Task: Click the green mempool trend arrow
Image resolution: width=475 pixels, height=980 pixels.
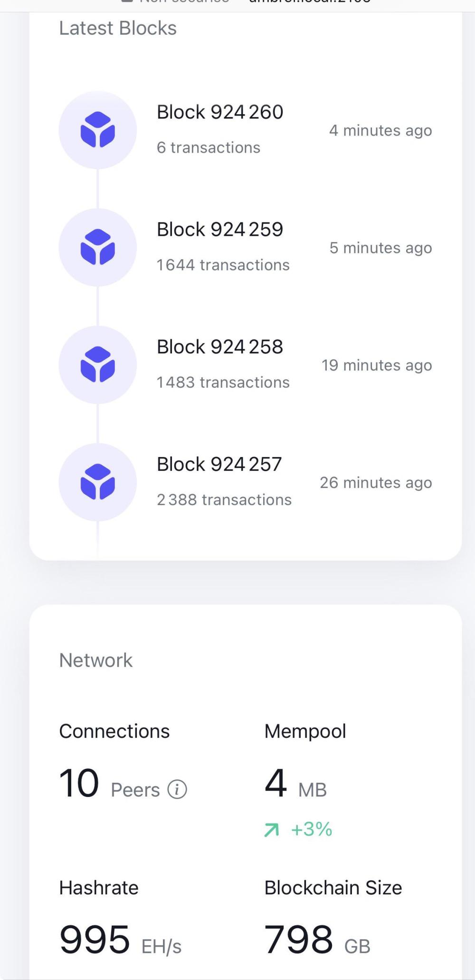Action: click(x=272, y=830)
